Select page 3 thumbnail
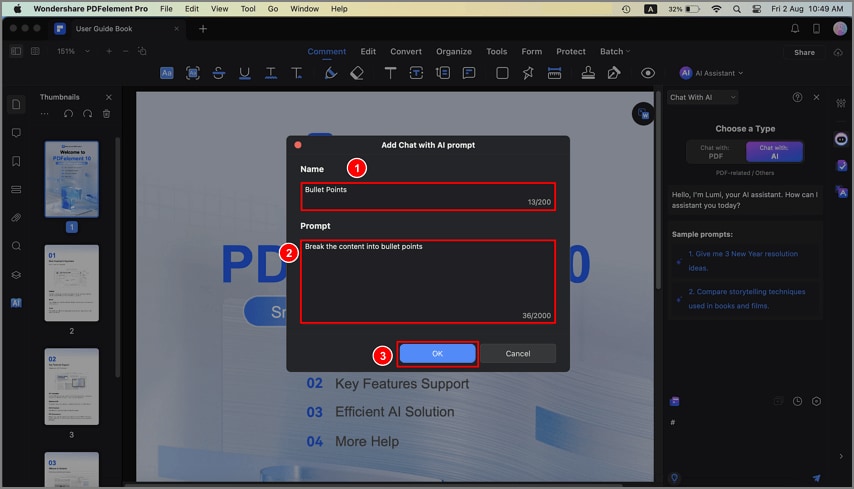This screenshot has width=854, height=489. tap(71, 387)
